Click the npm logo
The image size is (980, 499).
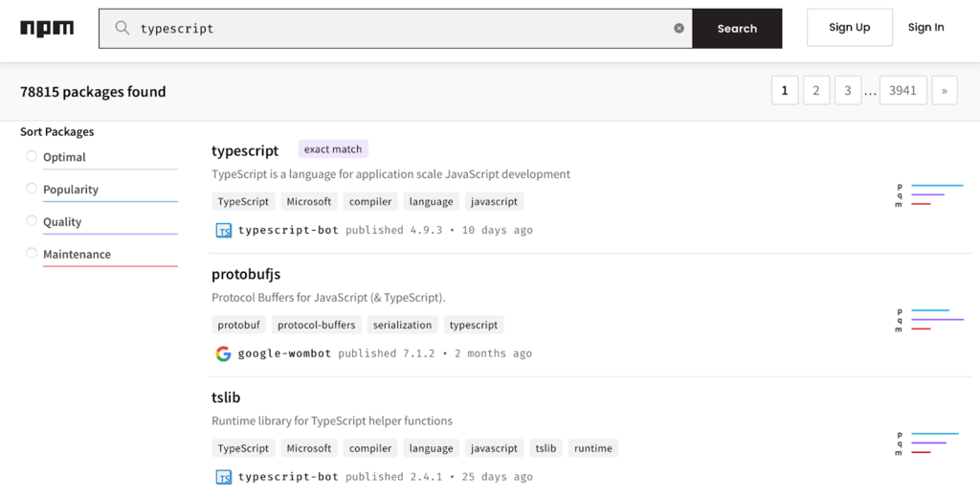[47, 28]
